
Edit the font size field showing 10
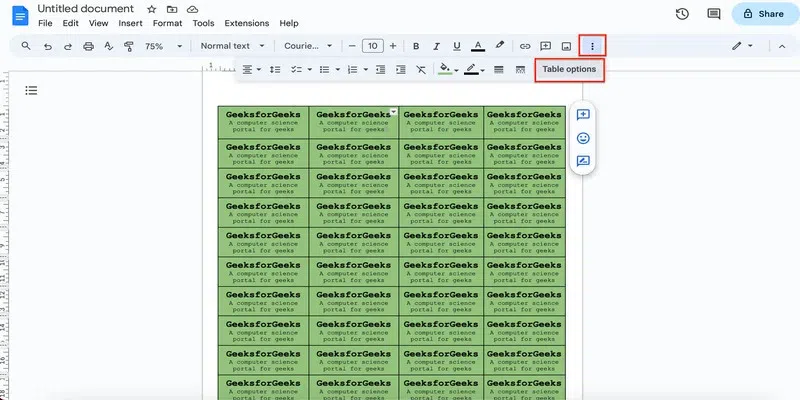tap(372, 46)
